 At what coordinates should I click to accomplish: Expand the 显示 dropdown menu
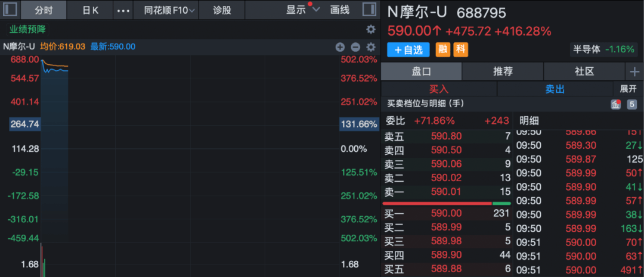[x=302, y=10]
